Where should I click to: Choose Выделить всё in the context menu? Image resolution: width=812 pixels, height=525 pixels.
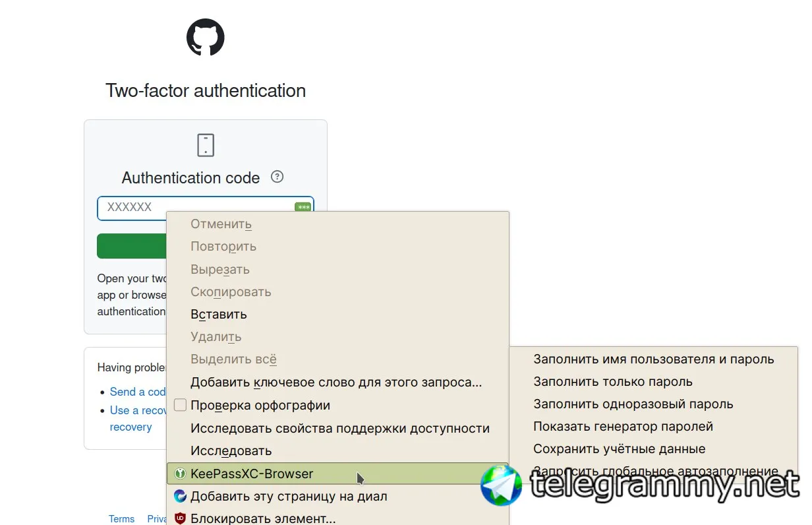click(337, 359)
